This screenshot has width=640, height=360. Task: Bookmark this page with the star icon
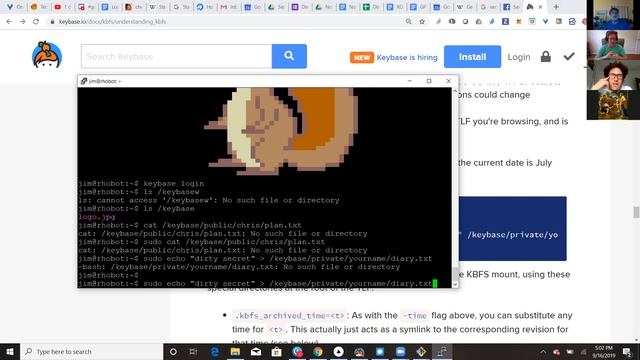(422, 22)
